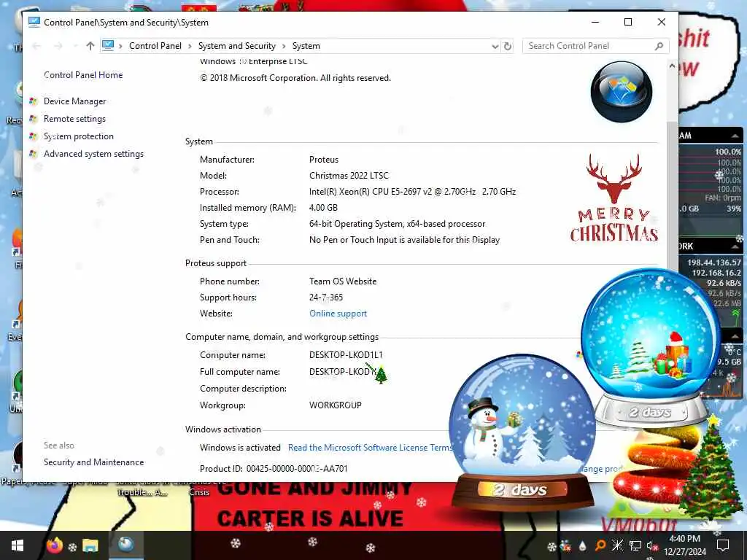Open Device Manager from the sidebar
The height and width of the screenshot is (560, 747).
coord(75,101)
